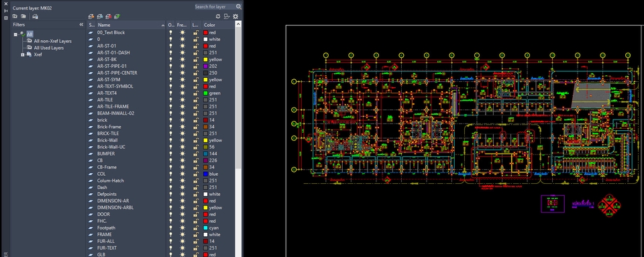Refresh the layer list
This screenshot has height=257, width=644.
(218, 16)
